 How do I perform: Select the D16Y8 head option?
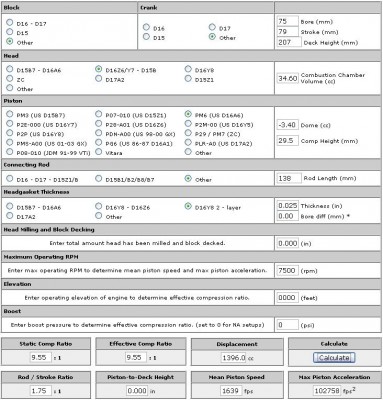pyautogui.click(x=188, y=69)
